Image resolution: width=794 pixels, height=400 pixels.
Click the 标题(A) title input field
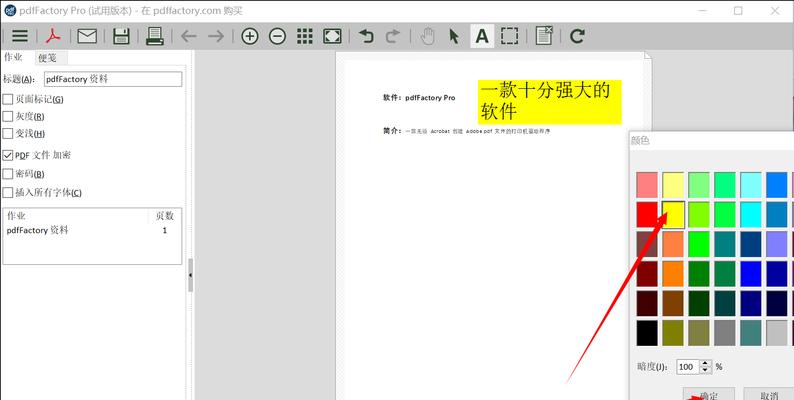[x=113, y=79]
